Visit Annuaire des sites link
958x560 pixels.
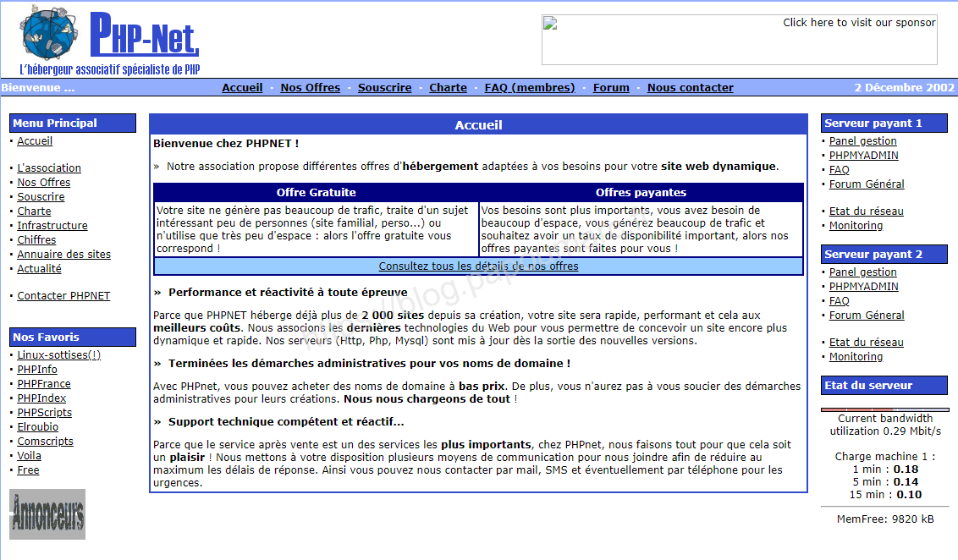(63, 254)
